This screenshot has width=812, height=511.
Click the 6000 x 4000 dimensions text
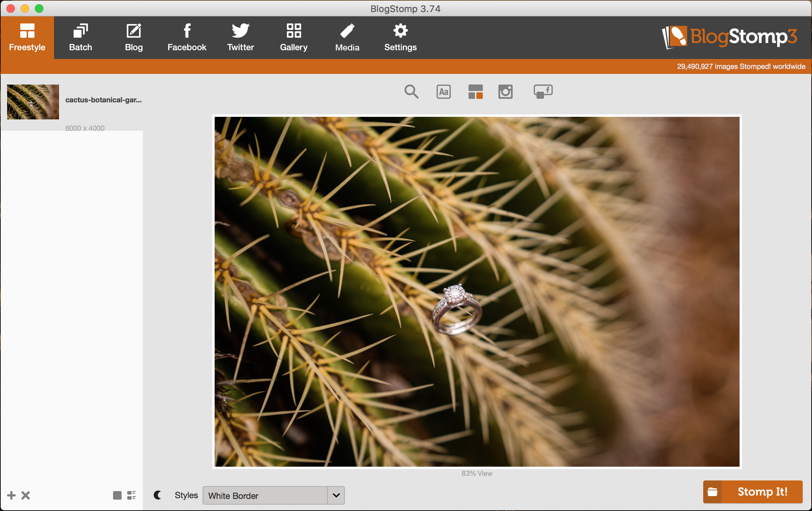point(85,128)
